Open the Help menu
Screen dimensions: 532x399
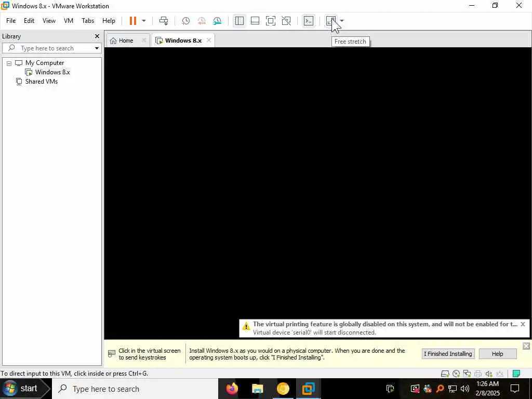(109, 21)
